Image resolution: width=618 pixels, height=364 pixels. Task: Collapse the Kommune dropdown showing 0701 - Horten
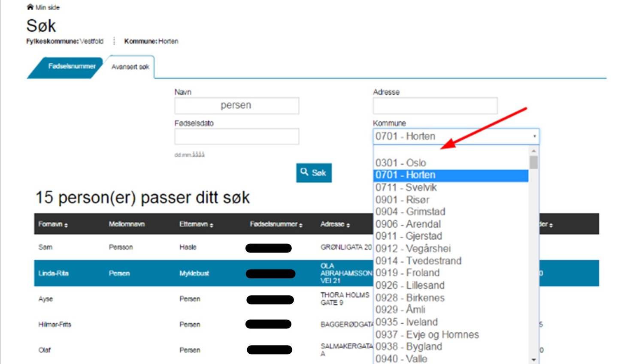tap(456, 136)
